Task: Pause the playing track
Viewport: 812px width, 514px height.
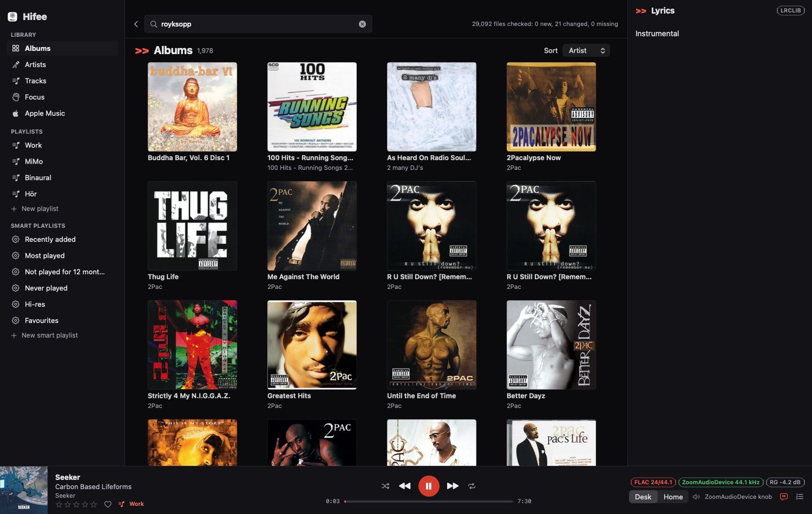Action: click(x=429, y=486)
